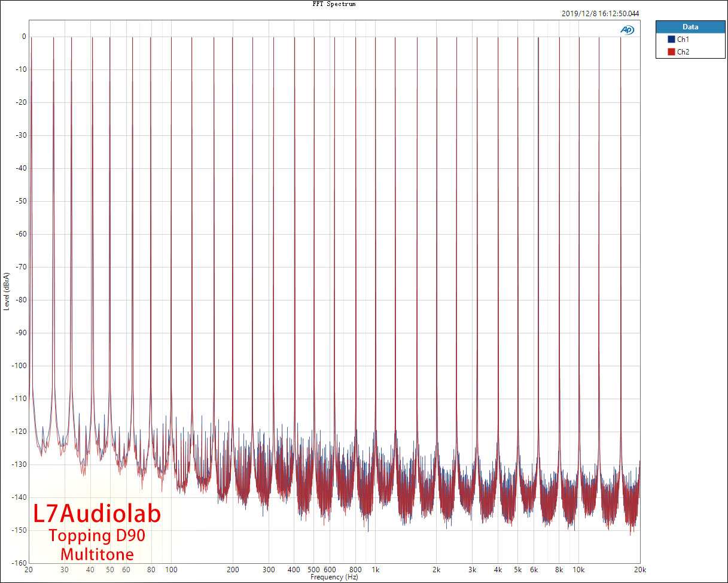728x583 pixels.
Task: Click the 30 tick on the frequency axis
Action: point(65,570)
